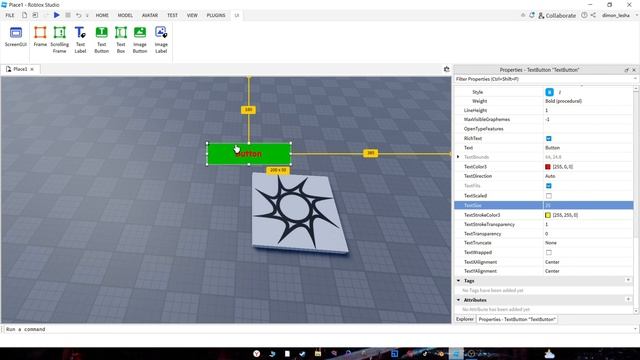Insert a ScreenGui from the UI ribbon
This screenshot has height=360, width=640.
click(x=16, y=37)
